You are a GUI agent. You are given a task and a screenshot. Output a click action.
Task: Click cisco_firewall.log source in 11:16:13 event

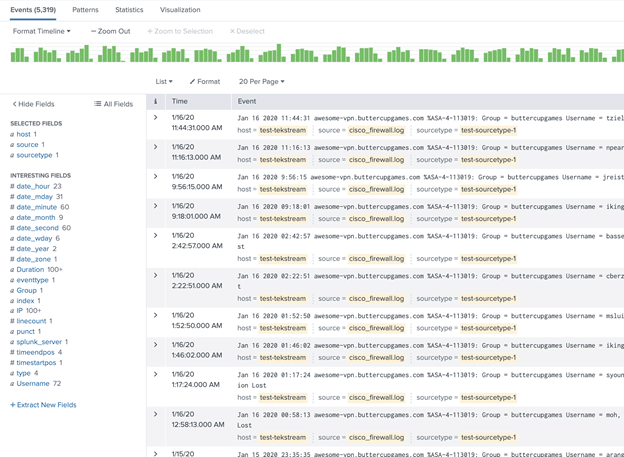pos(376,160)
